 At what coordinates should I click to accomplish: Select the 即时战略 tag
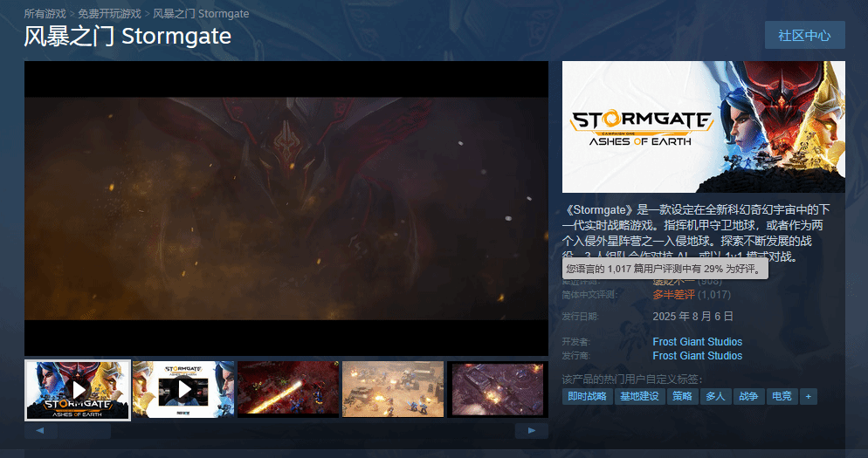pos(587,396)
